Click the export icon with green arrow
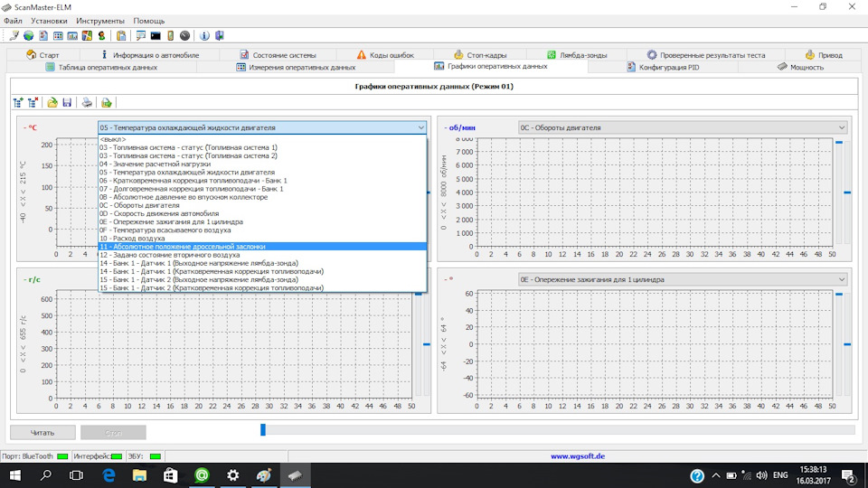 [107, 103]
